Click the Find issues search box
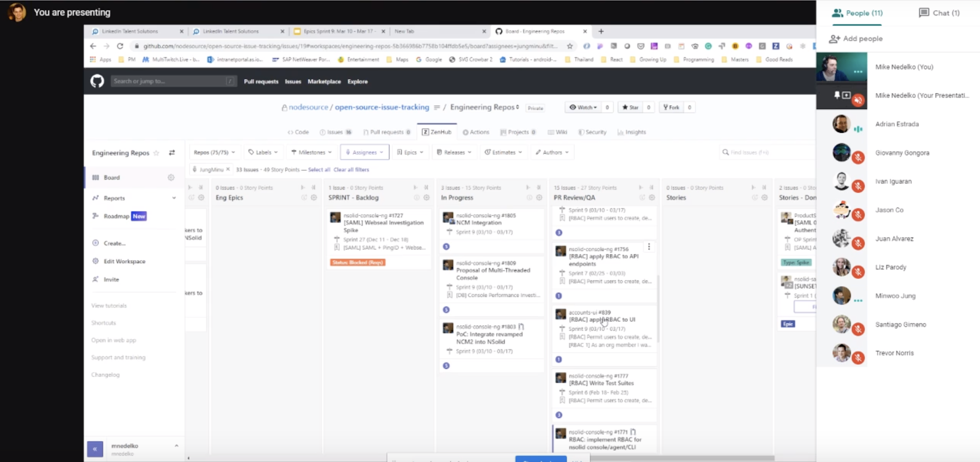Viewport: 980px width, 462px height. 766,152
